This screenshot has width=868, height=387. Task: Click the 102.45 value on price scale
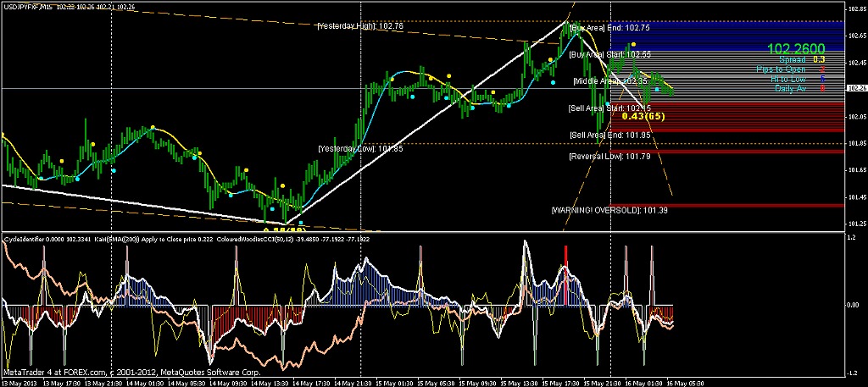pyautogui.click(x=856, y=63)
